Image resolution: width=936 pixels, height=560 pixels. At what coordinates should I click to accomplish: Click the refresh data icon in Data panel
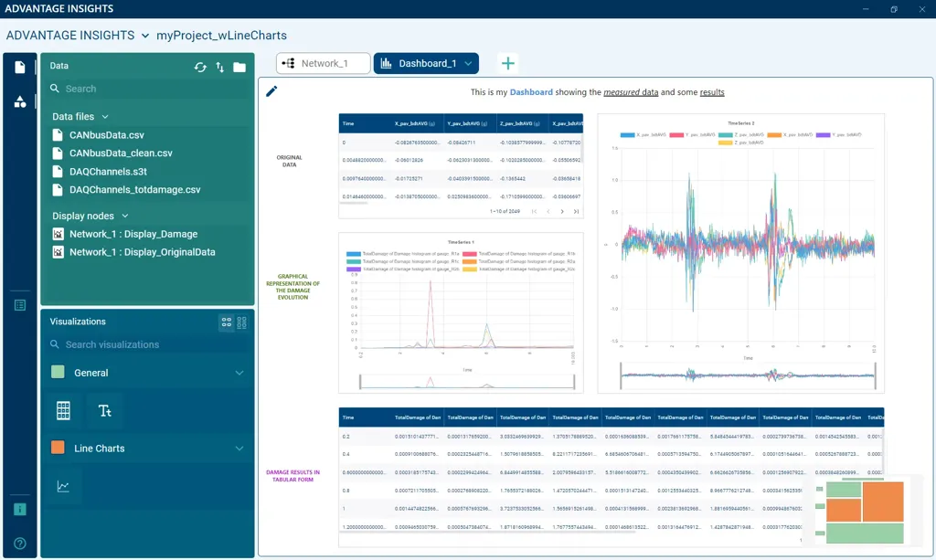click(x=200, y=67)
